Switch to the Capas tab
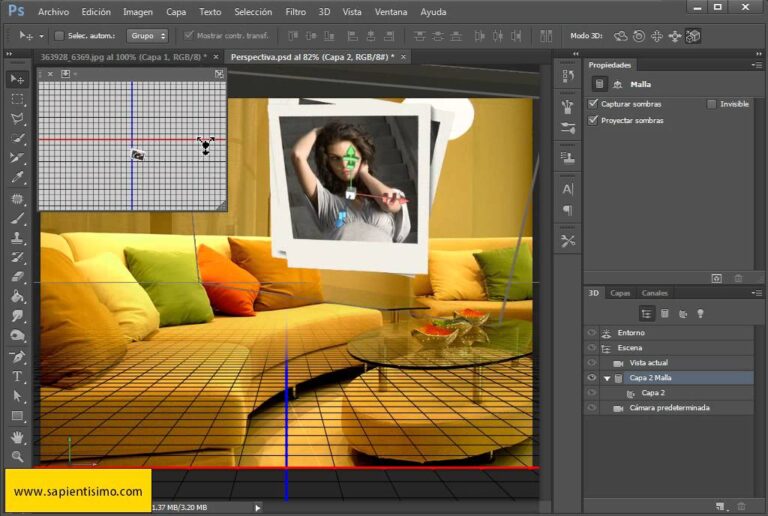The height and width of the screenshot is (516, 768). point(620,293)
